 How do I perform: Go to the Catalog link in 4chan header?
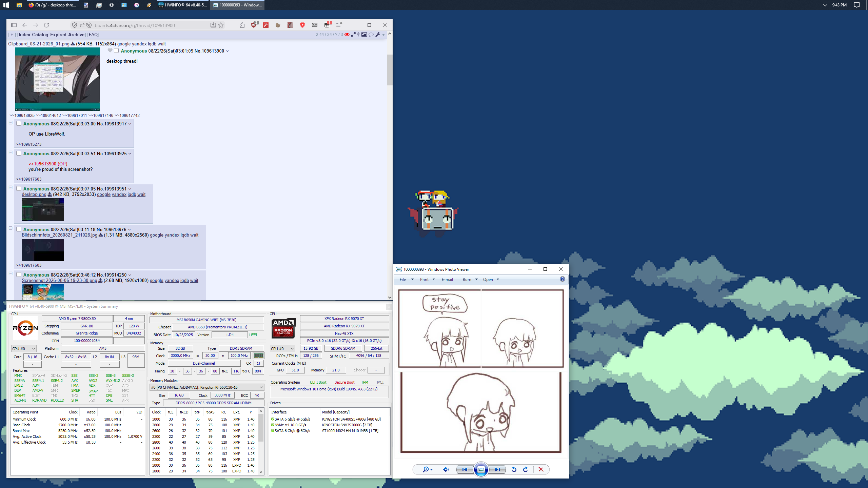pos(40,35)
